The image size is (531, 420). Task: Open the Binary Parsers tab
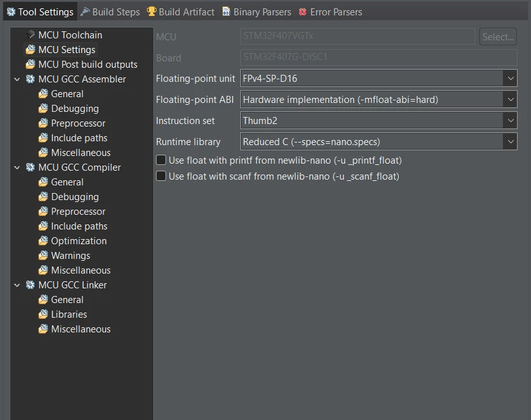(257, 12)
